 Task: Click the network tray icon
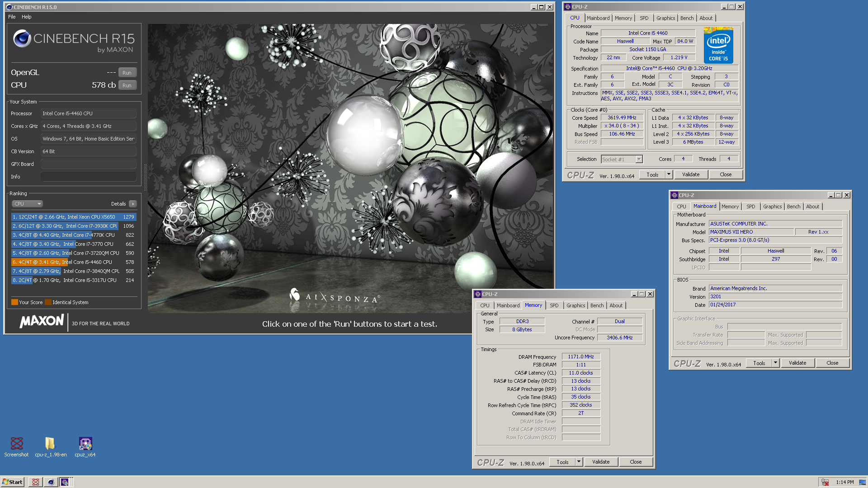825,482
